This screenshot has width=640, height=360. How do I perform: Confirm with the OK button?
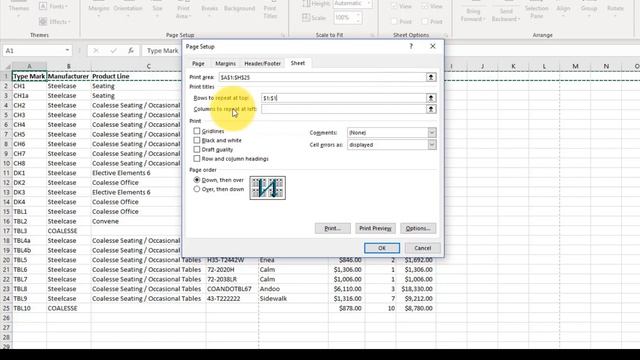[382, 248]
